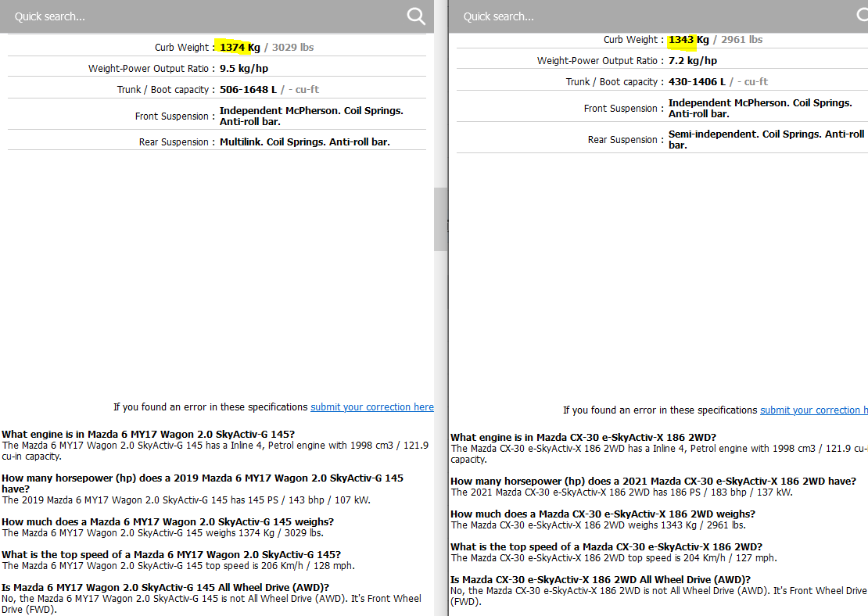Click the partly visible search icon in right pane

click(x=862, y=14)
